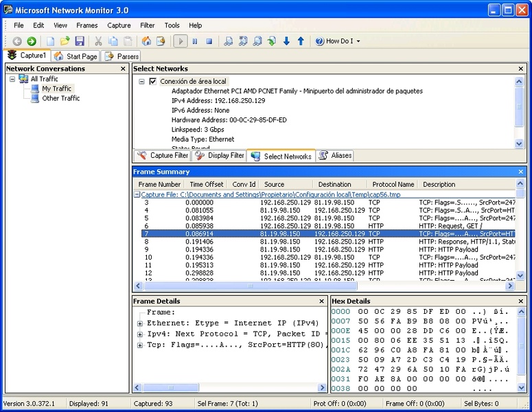532x412 pixels.
Task: Click the blue down arrow toolbar icon
Action: coord(286,41)
